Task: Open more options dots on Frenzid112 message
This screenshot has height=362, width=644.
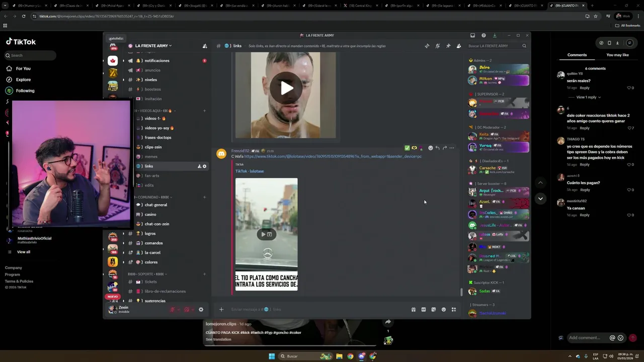Action: [451, 148]
